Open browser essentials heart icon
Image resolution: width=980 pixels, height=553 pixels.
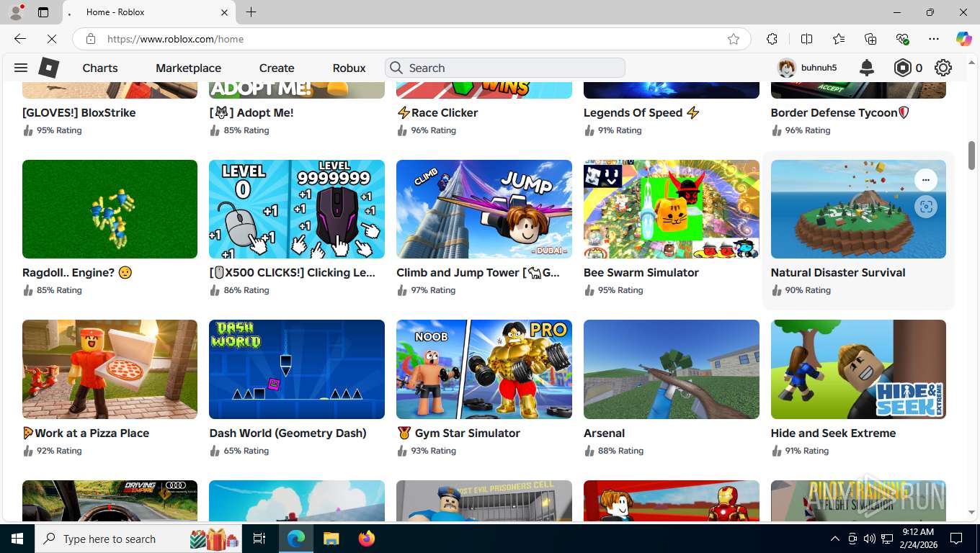click(902, 39)
